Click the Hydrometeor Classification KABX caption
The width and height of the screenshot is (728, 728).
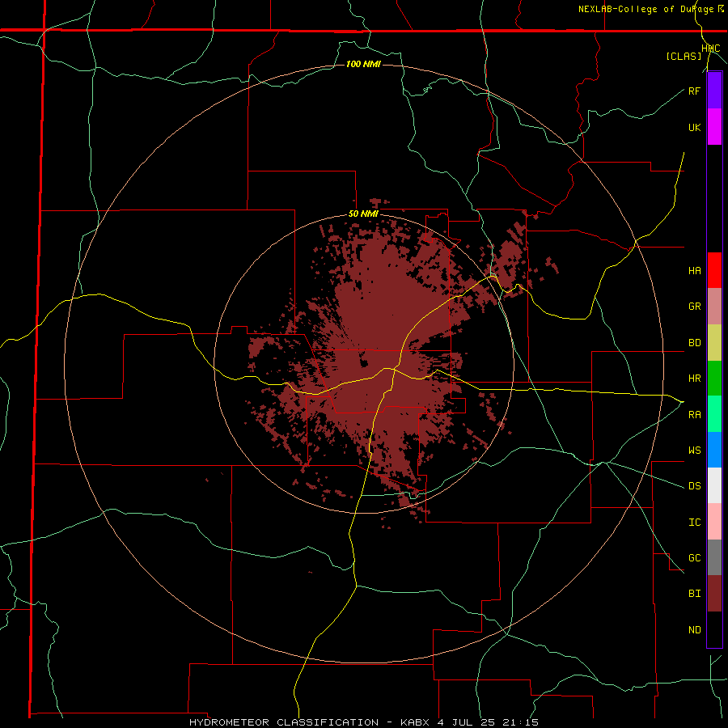[x=364, y=722]
